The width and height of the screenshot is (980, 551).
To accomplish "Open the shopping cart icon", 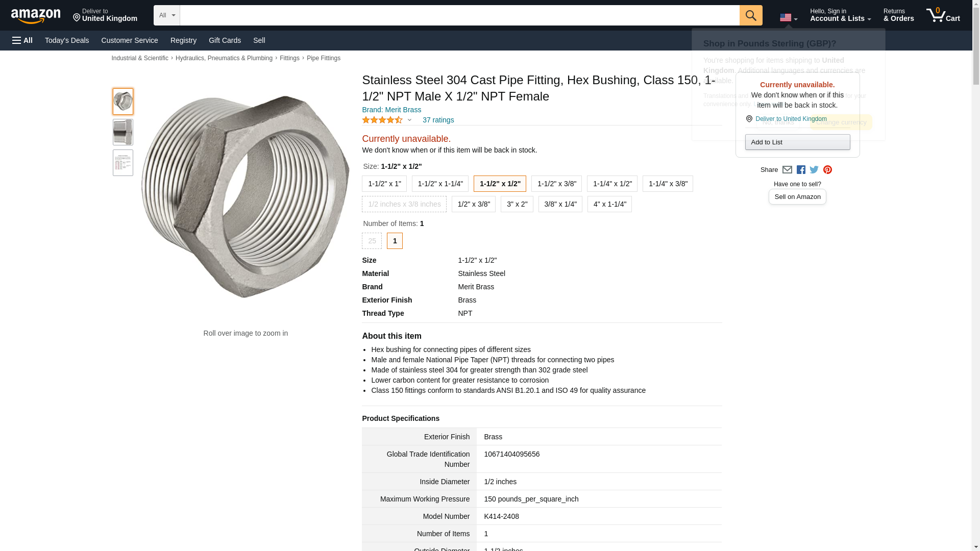I will [x=943, y=15].
